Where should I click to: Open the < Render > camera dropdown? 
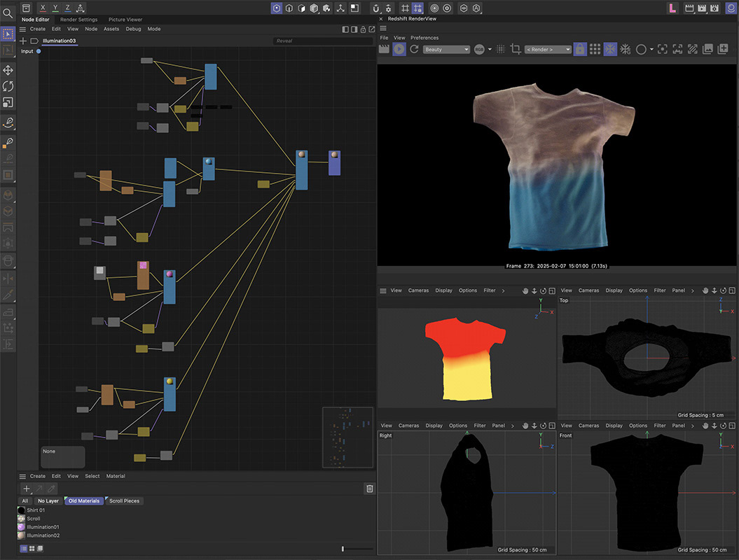click(x=548, y=50)
